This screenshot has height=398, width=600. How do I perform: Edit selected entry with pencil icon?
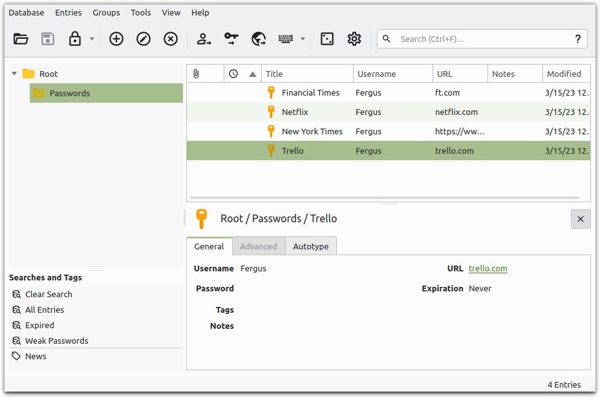click(x=143, y=39)
